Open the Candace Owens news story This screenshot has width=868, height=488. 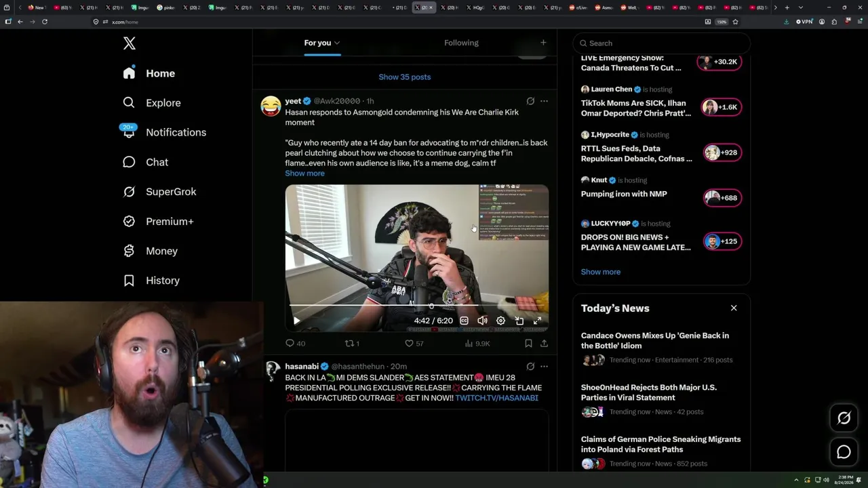(x=661, y=347)
